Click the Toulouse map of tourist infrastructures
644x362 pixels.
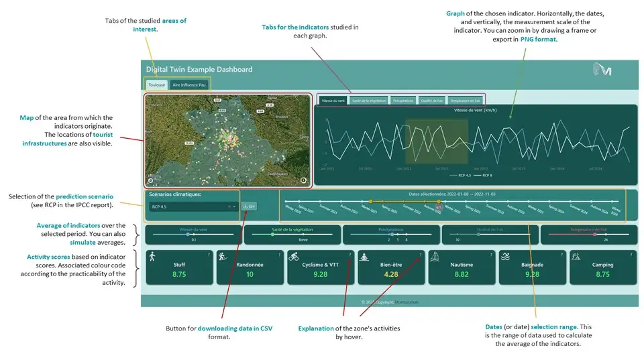click(x=227, y=141)
